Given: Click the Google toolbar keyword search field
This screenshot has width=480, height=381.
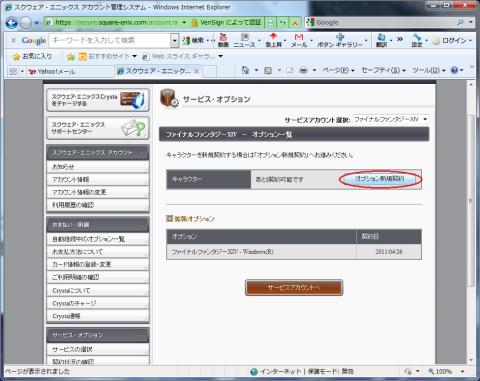Looking at the screenshot, I should click(x=110, y=41).
